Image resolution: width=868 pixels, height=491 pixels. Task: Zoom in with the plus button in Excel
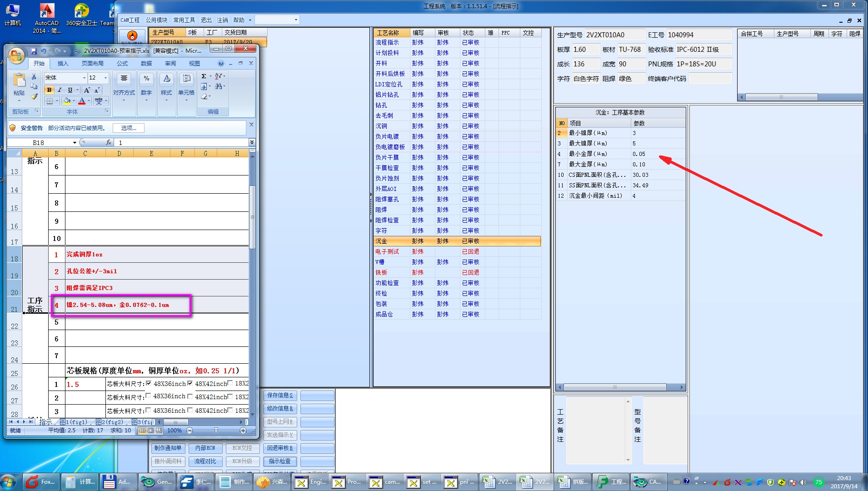point(243,431)
